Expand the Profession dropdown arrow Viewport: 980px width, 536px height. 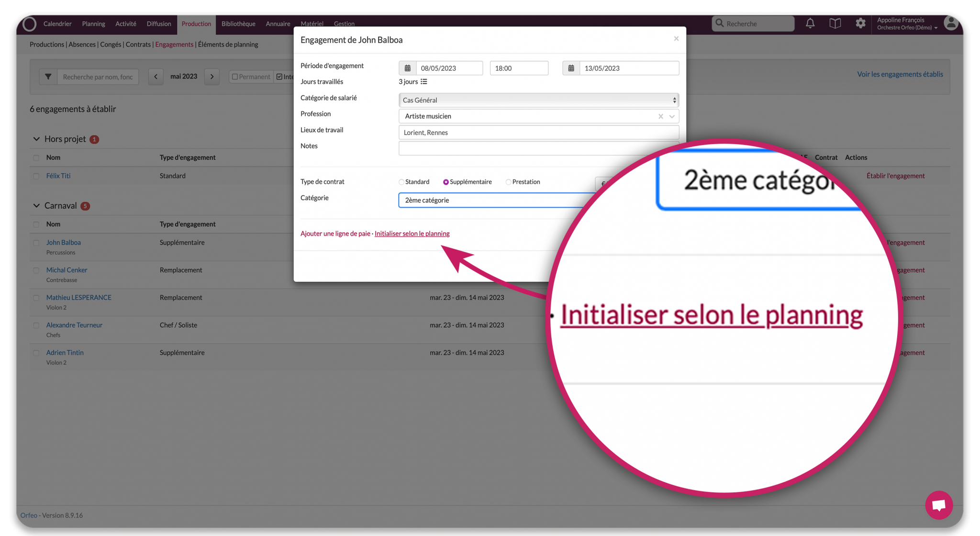pos(672,116)
